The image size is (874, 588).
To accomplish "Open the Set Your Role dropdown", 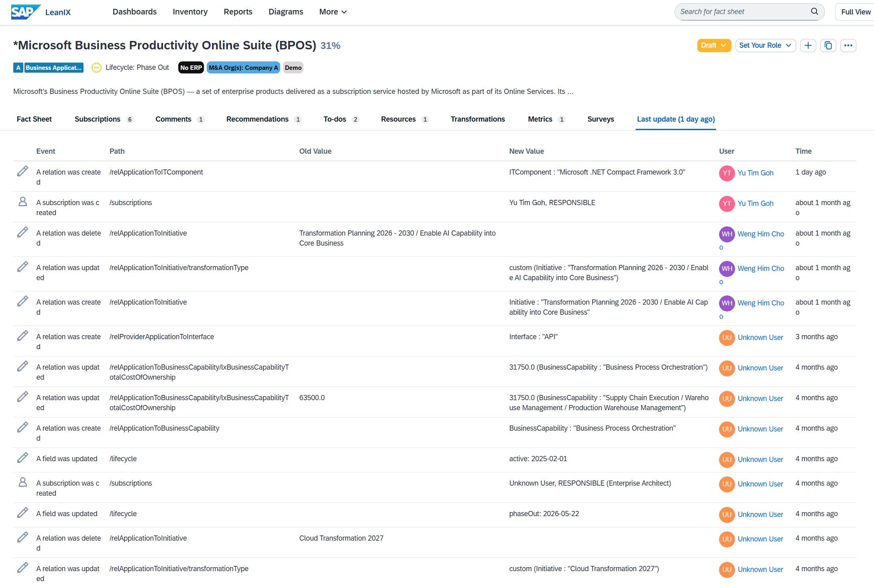I will pos(765,45).
